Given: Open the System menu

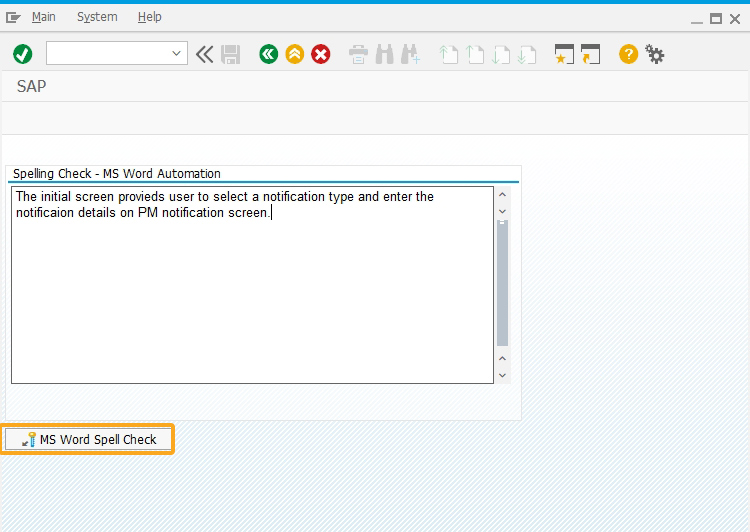Looking at the screenshot, I should coord(97,17).
